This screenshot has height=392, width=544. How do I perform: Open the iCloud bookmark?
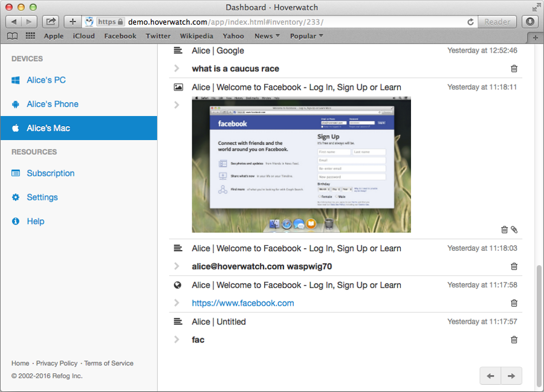(x=83, y=36)
